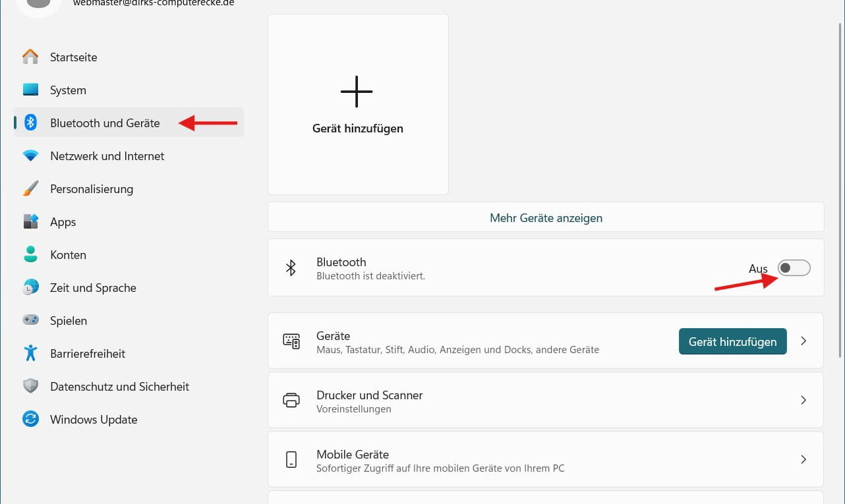The image size is (845, 504).
Task: Click the Windows Update sync icon
Action: 30,419
